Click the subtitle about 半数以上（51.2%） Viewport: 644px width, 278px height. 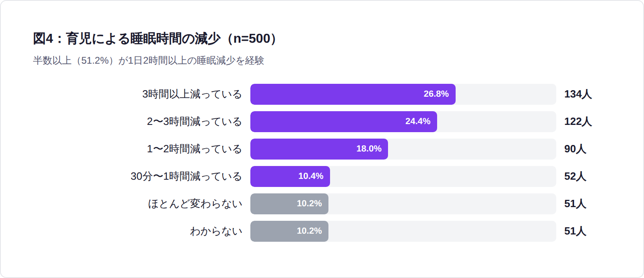tap(148, 60)
